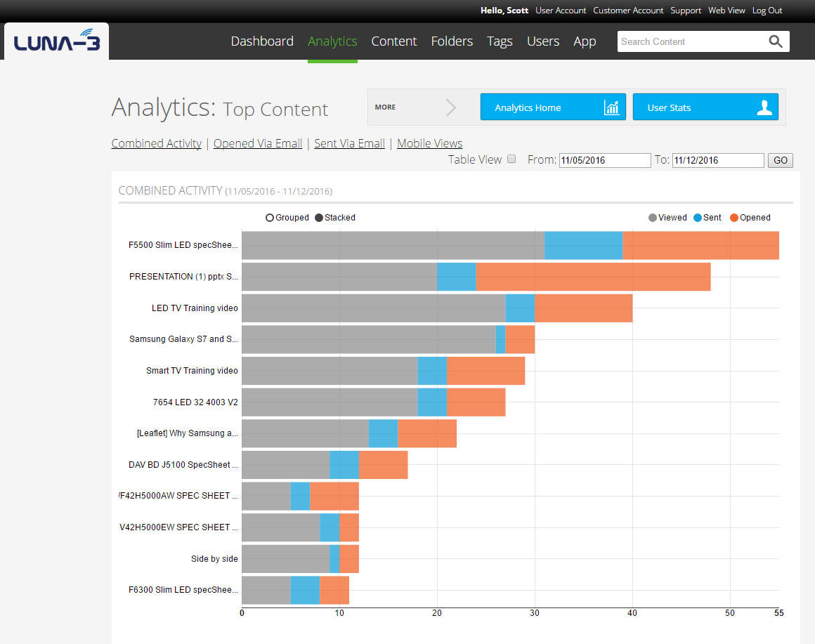Click the Opened bar for [Leaflet] Why Samsung
This screenshot has height=644, width=815.
(427, 433)
